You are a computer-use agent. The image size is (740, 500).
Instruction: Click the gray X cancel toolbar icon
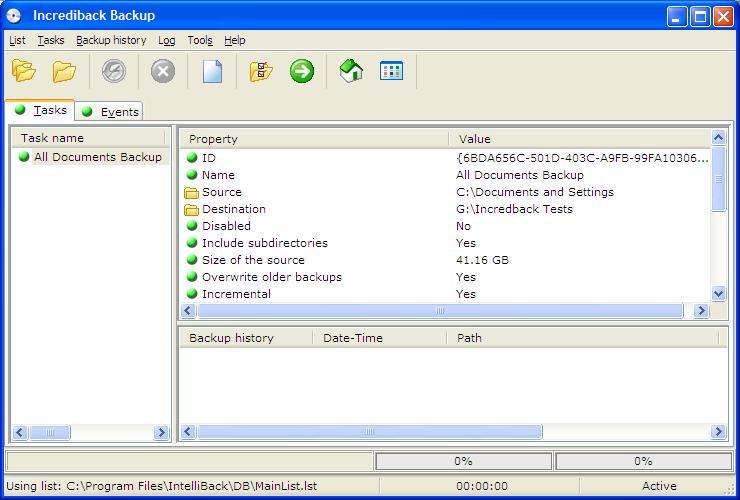click(163, 71)
